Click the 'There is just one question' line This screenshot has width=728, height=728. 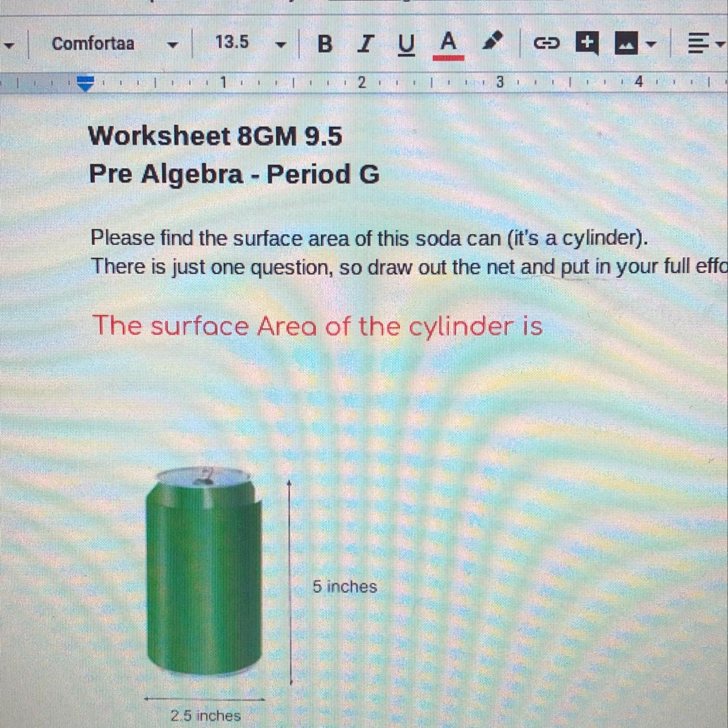point(409,266)
